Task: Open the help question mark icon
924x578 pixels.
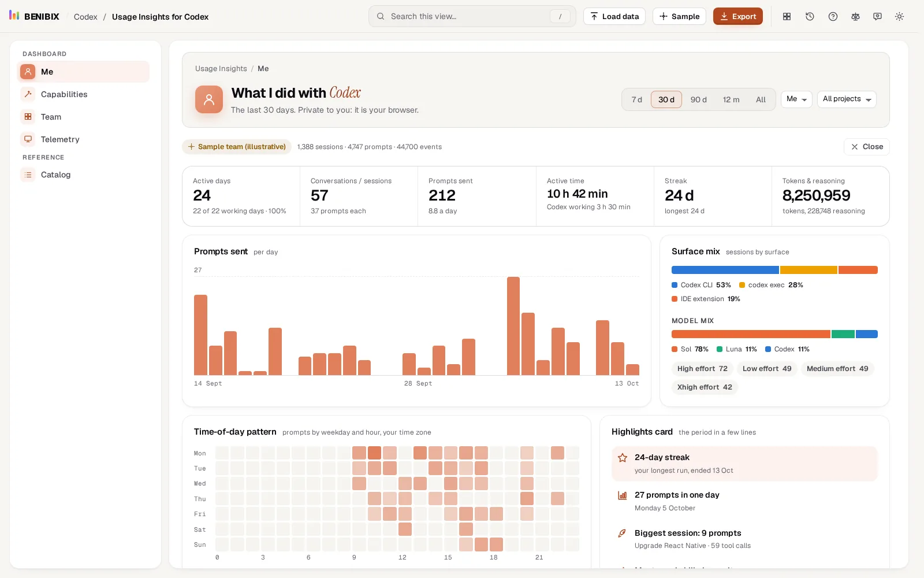Action: pyautogui.click(x=833, y=17)
